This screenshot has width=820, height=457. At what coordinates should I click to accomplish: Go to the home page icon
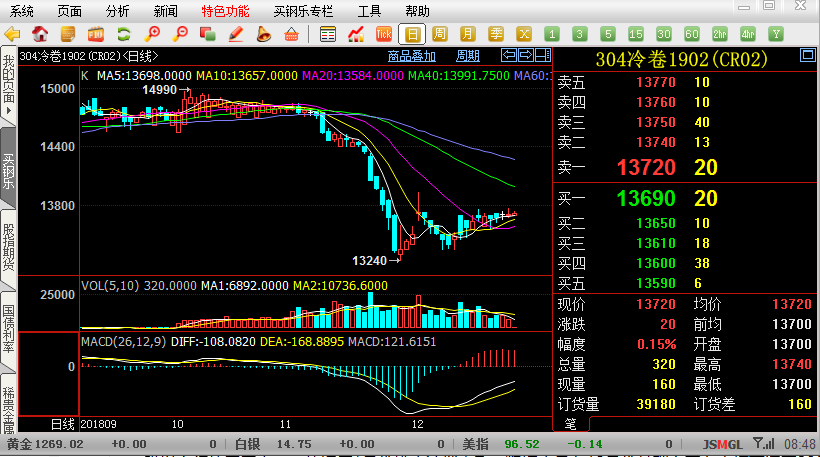[x=40, y=35]
